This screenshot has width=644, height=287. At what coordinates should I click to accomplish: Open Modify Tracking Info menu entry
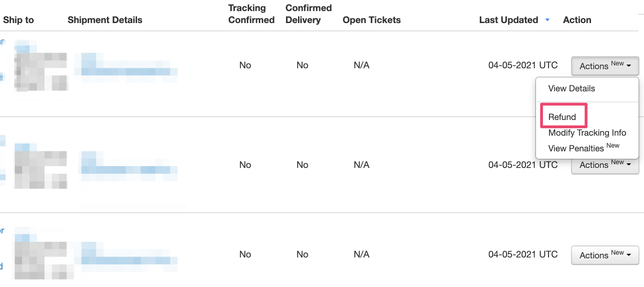[x=587, y=133]
